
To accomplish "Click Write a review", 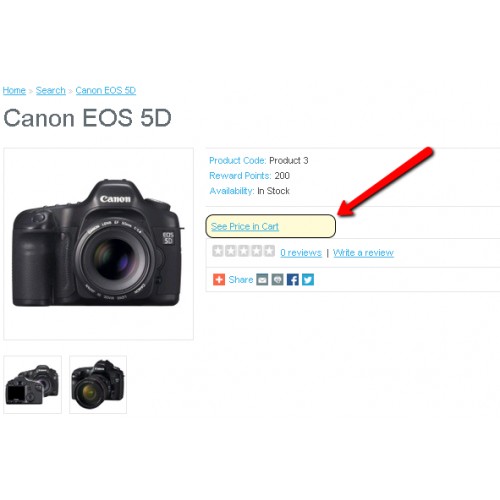I will (363, 253).
